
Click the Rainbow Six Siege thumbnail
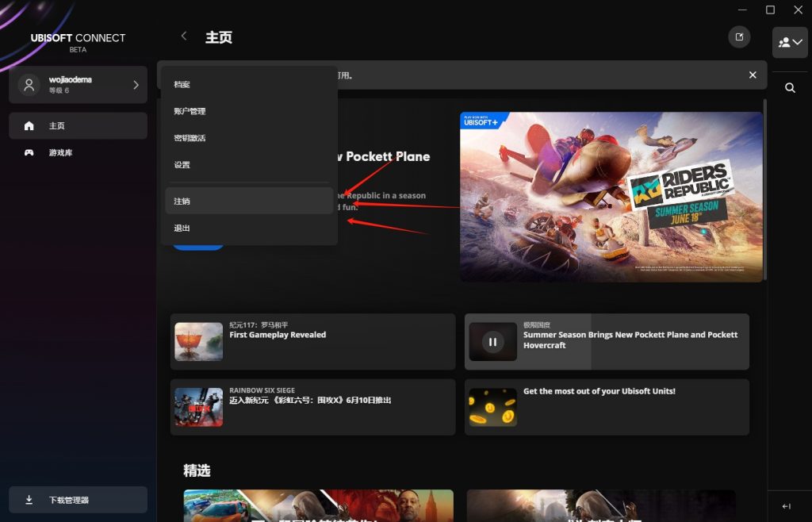[199, 408]
